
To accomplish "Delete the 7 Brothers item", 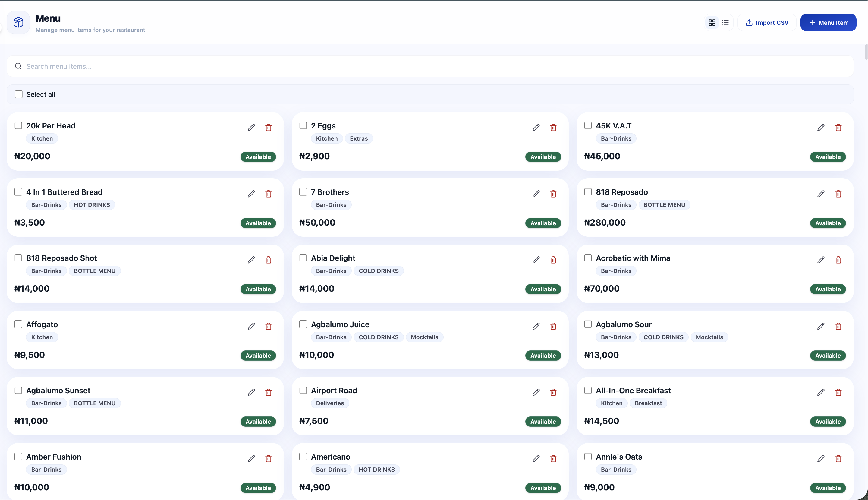I will point(553,194).
